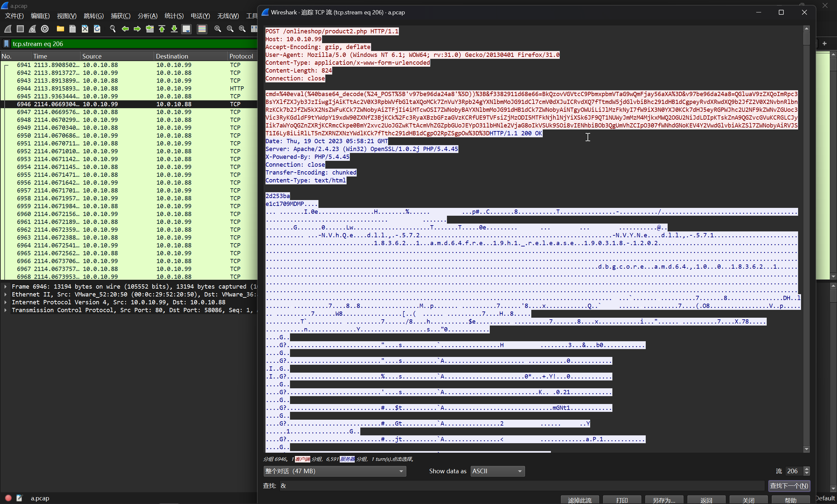Jump to the first packet

(162, 29)
